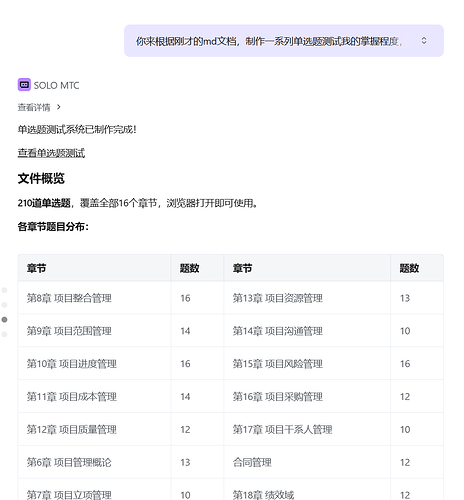Click the 各章节题目分布 label
This screenshot has height=500, width=464.
(53, 227)
